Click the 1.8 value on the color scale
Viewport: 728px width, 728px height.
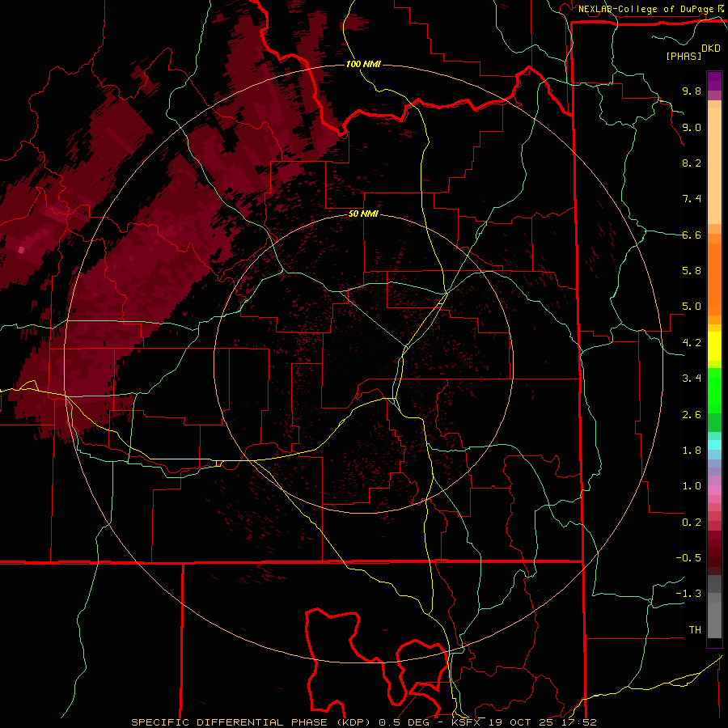pos(692,451)
